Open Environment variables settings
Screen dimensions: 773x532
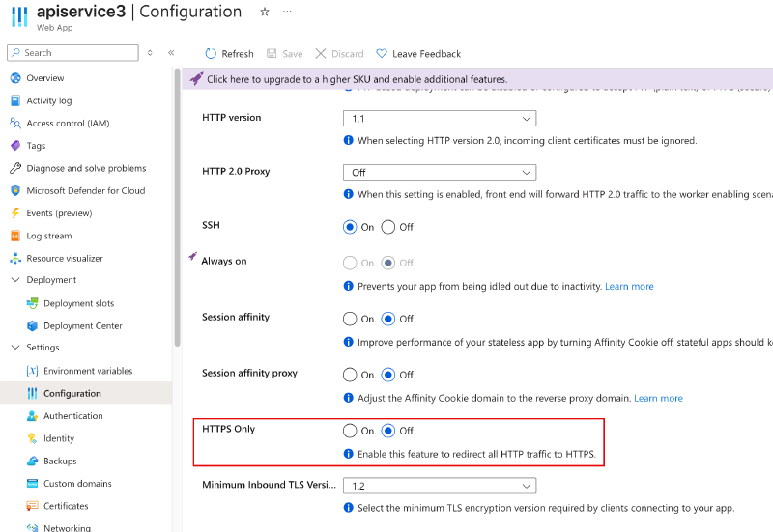[86, 371]
